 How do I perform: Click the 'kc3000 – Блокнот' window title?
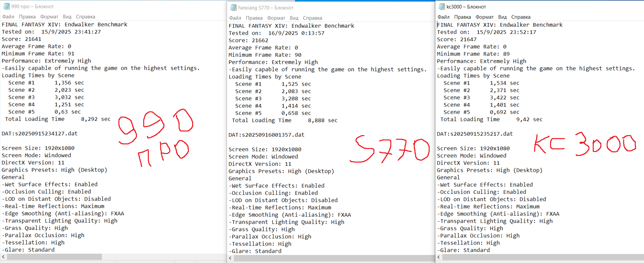pyautogui.click(x=466, y=7)
